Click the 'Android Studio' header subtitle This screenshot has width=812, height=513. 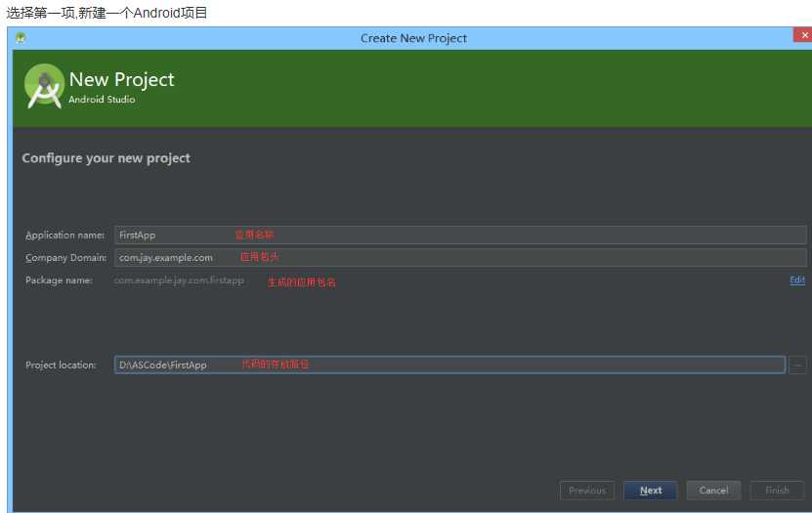tap(102, 99)
